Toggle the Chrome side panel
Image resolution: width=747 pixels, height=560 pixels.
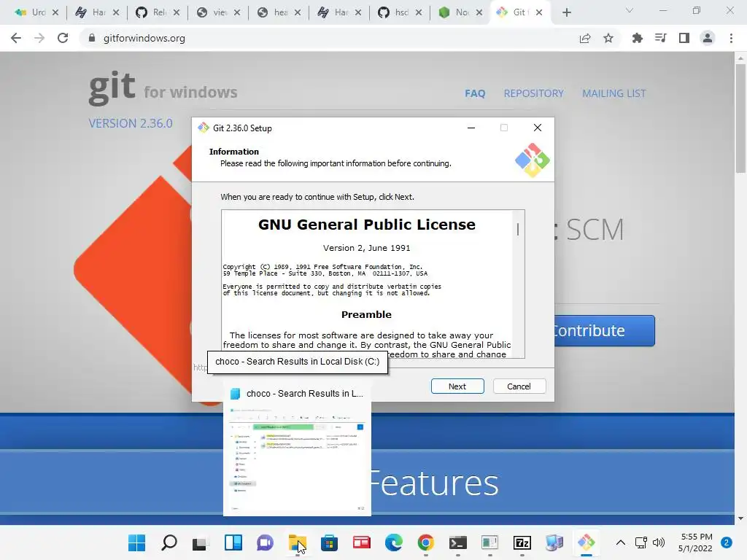684,38
